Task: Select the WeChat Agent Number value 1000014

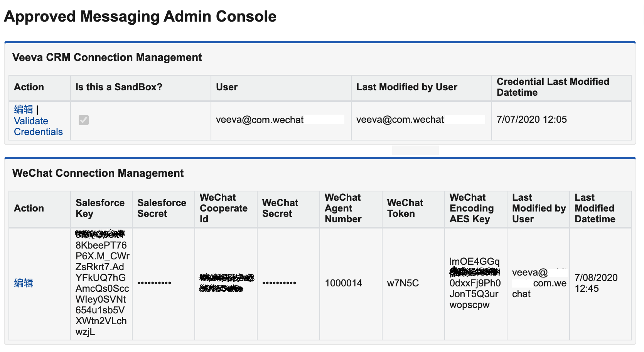Action: [343, 283]
